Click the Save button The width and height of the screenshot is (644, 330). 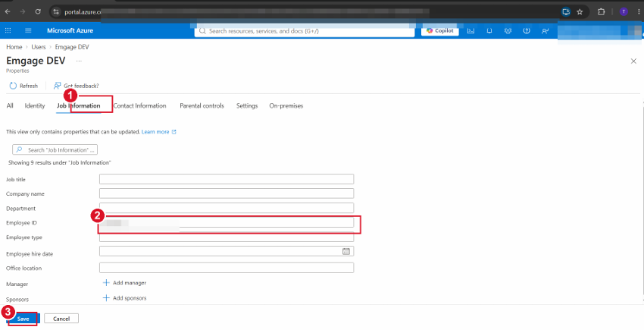tap(23, 319)
